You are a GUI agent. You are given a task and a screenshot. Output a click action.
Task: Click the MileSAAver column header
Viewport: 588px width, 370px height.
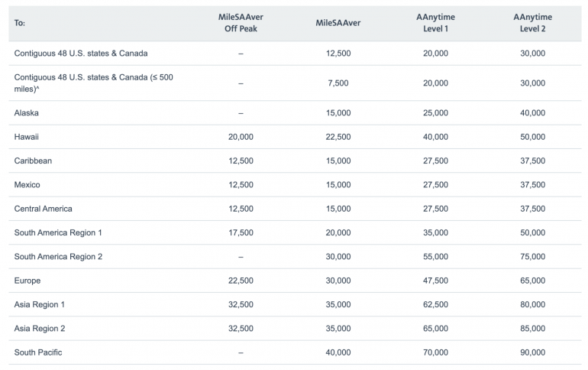tap(338, 23)
